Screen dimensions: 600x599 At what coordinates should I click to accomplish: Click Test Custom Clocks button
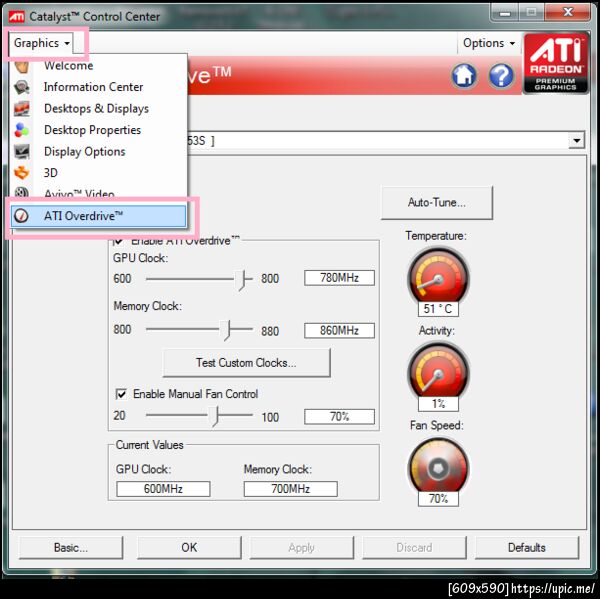(x=246, y=363)
